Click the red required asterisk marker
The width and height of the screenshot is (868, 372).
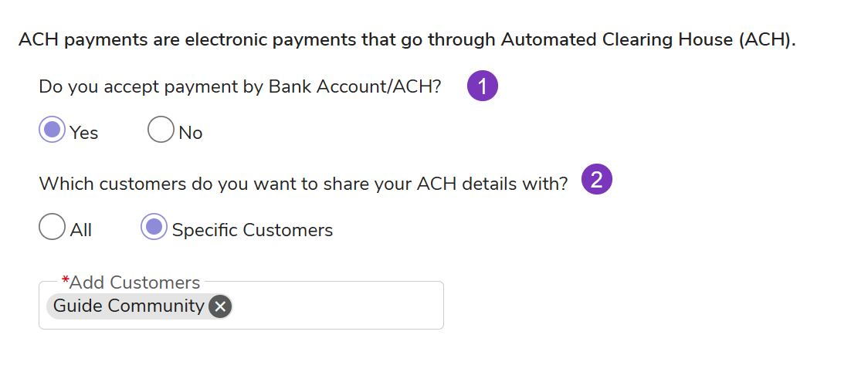pos(66,282)
